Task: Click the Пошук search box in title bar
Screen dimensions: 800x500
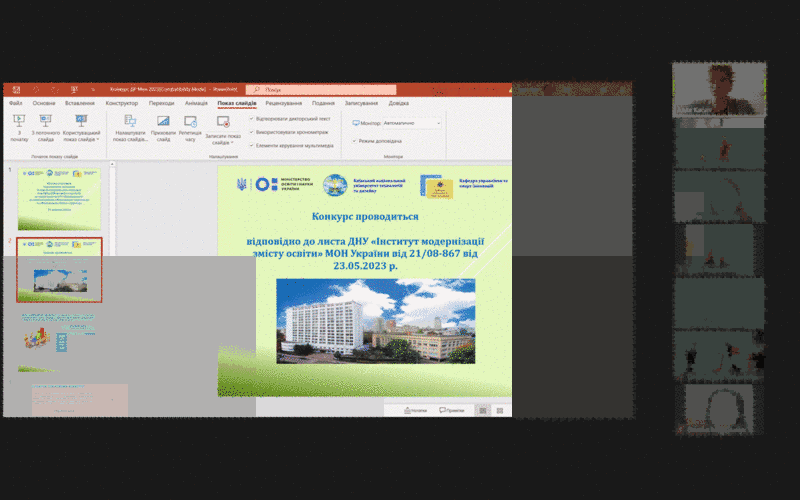Action: click(321, 90)
